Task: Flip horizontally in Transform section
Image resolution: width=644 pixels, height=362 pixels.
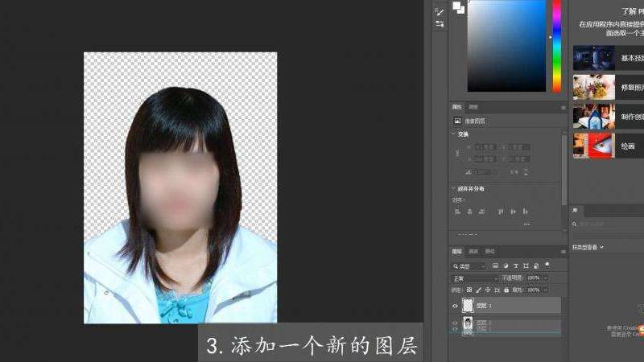Action: click(x=514, y=172)
